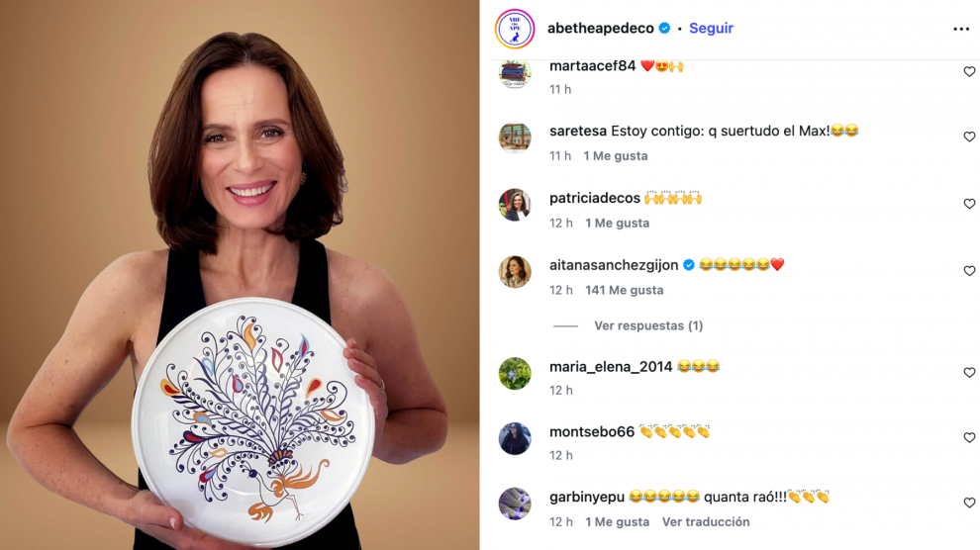Viewport: 980px width, 550px height.
Task: Open the three-dot more options menu
Action: [960, 29]
